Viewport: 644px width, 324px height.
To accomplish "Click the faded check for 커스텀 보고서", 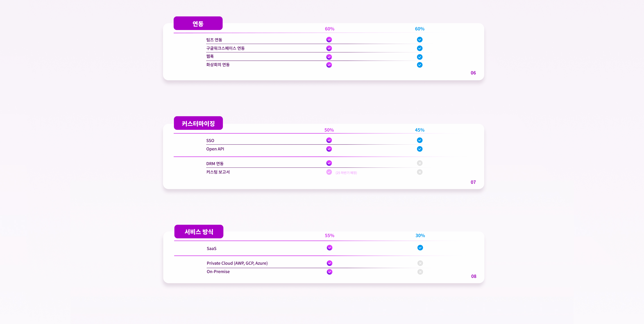I will tap(329, 172).
